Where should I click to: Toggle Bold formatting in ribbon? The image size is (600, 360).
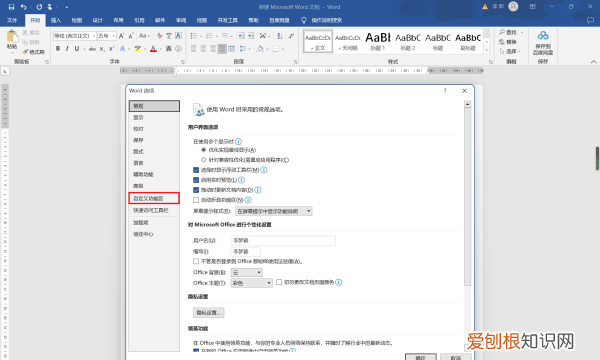[58, 49]
